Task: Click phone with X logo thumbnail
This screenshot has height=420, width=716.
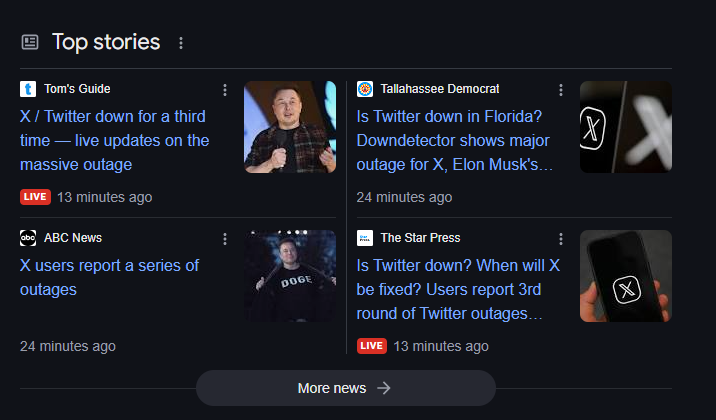Action: 626,276
